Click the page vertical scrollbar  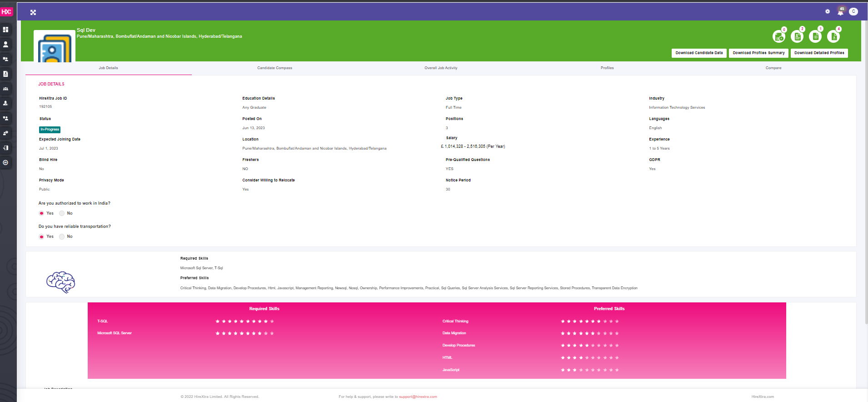coord(866,173)
